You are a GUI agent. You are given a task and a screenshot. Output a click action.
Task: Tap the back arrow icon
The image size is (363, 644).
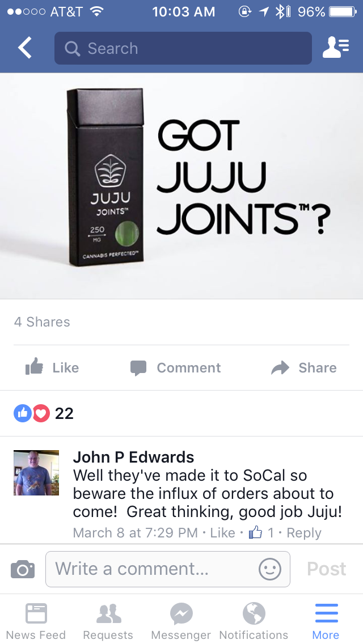click(24, 48)
